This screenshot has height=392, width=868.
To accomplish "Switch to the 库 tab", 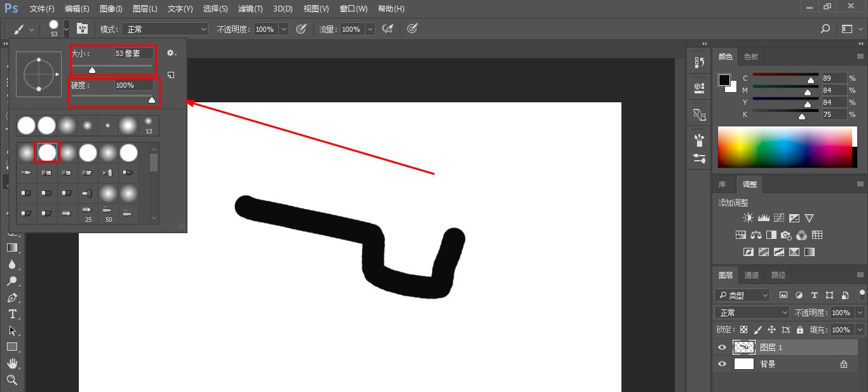I will click(x=722, y=184).
